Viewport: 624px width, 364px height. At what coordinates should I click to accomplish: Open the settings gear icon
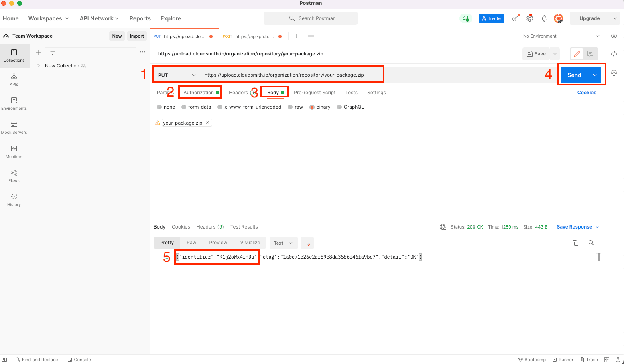[530, 18]
